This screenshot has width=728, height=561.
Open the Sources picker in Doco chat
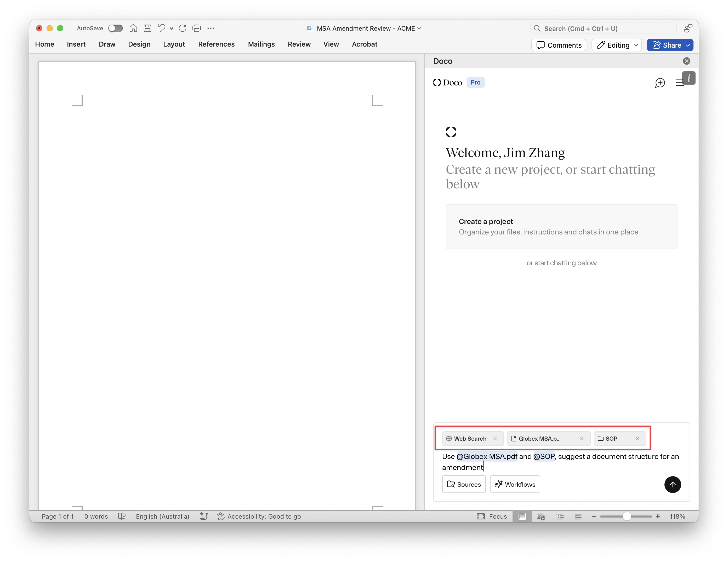point(464,484)
